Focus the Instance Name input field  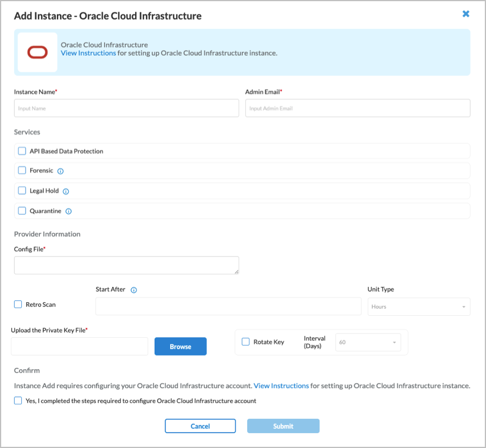126,108
